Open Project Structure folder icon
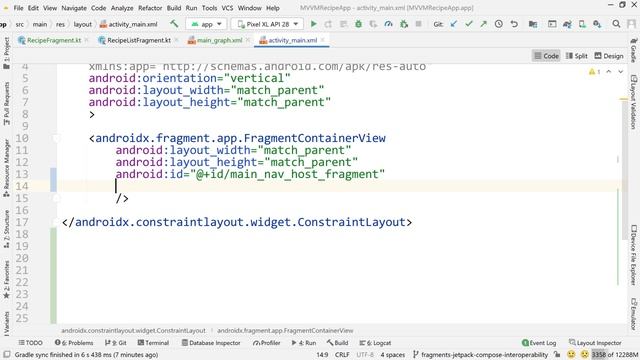 pyautogui.click(x=533, y=24)
